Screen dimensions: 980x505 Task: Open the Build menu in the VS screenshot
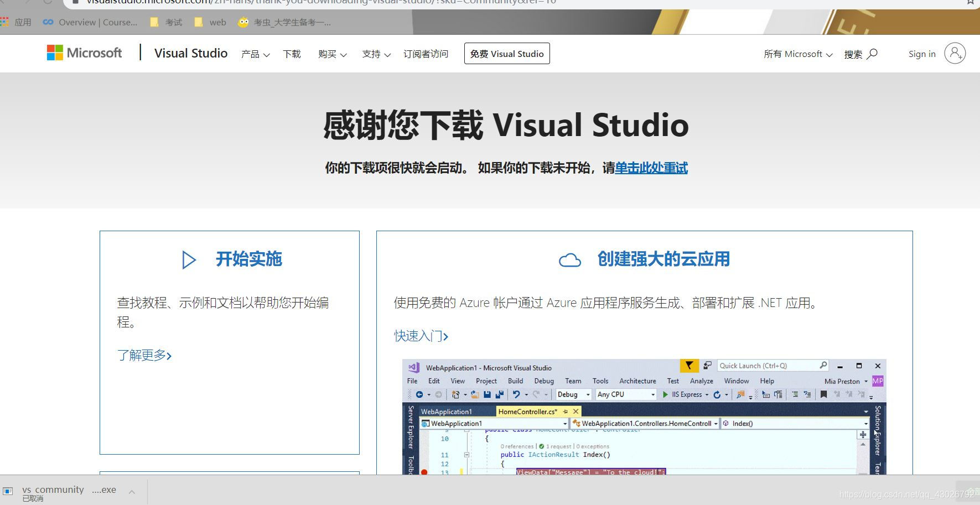pyautogui.click(x=515, y=381)
